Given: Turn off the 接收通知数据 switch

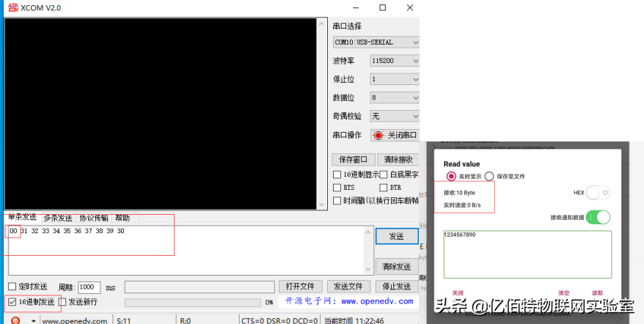Looking at the screenshot, I should point(598,217).
